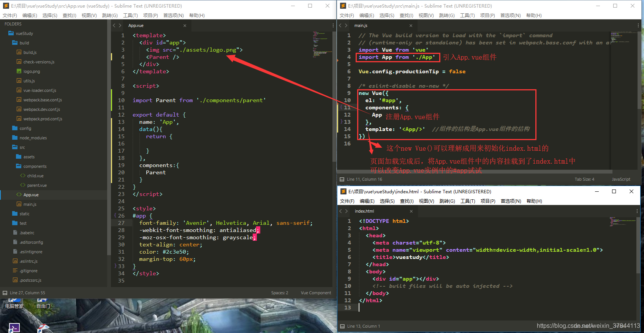Close the App.vue tab
644x333 pixels.
click(185, 26)
